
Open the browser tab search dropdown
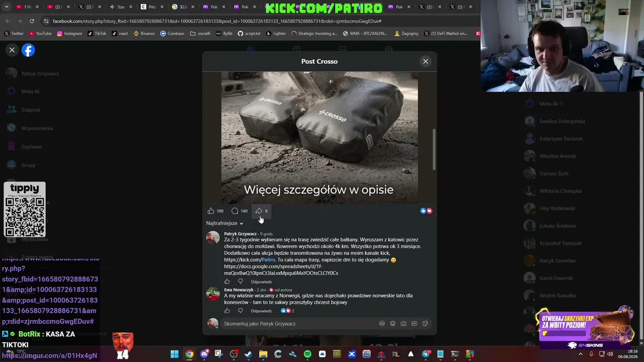(x=7, y=7)
